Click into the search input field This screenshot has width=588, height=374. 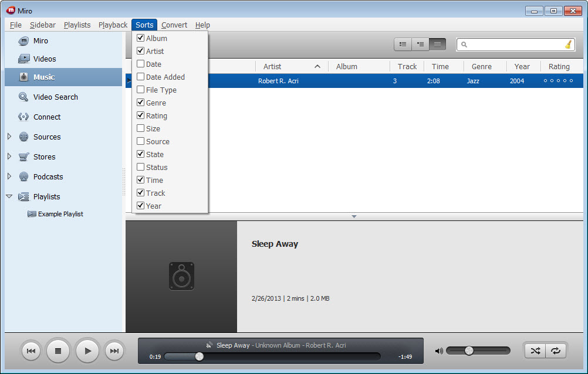tap(516, 45)
